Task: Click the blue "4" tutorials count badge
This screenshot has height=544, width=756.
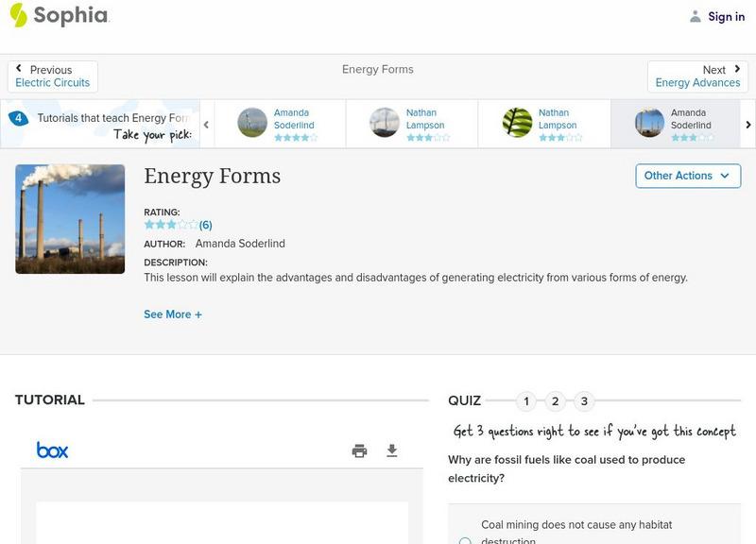Action: (21, 117)
